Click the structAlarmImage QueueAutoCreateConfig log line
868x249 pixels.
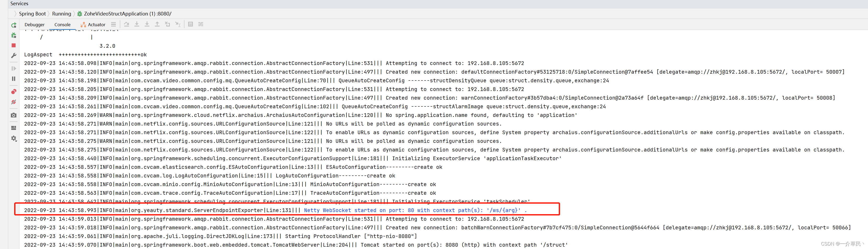pyautogui.click(x=315, y=106)
